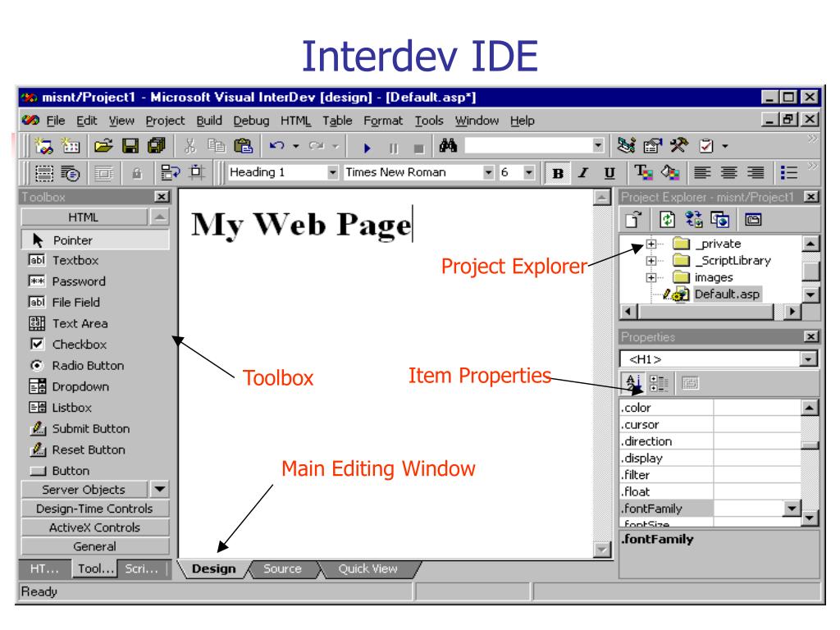Screen dimensions: 840x630
Task: Paste from clipboard icon
Action: 243,145
